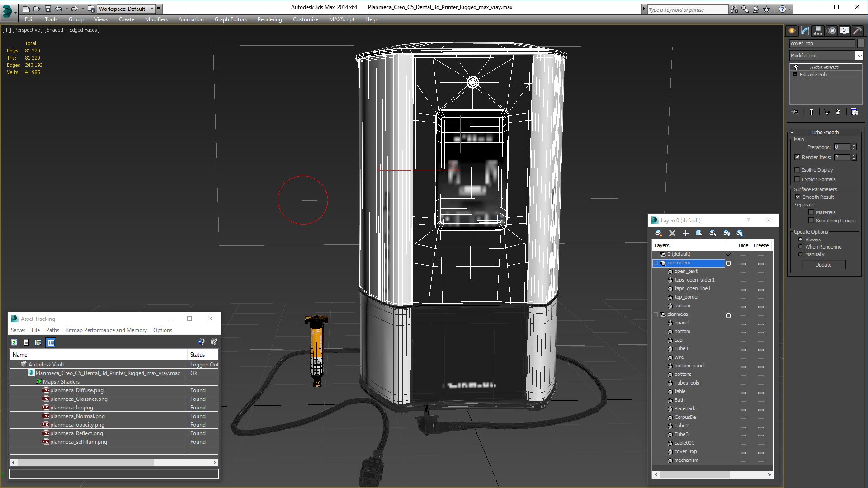The image size is (868, 488).
Task: Click the Create New Layer icon
Action: pyautogui.click(x=659, y=233)
